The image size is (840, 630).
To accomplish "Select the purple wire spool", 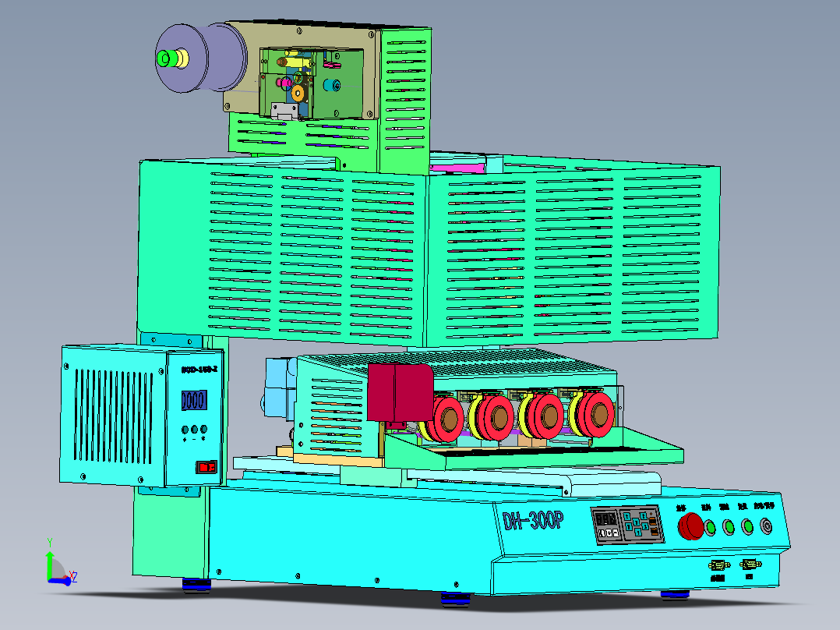I will tap(202, 58).
